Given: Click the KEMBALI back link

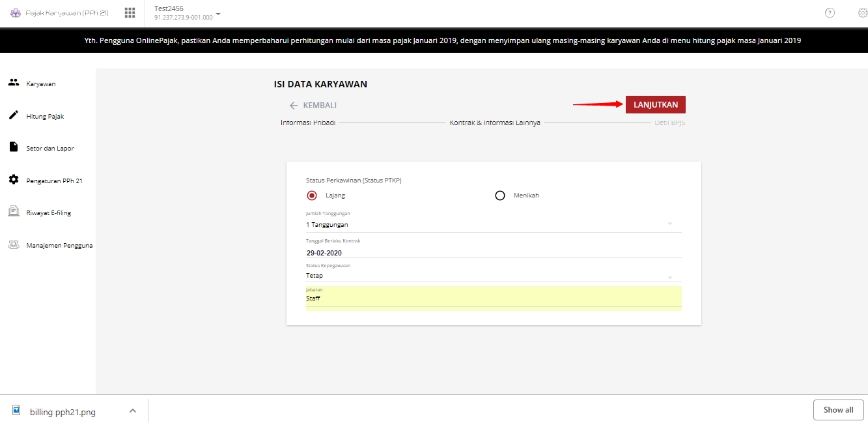Looking at the screenshot, I should 313,105.
